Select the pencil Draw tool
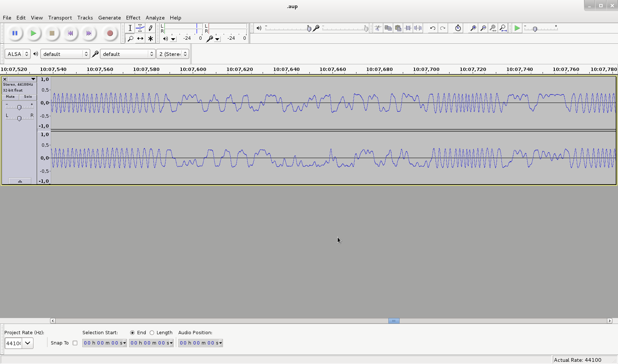The height and width of the screenshot is (364, 618). [150, 28]
